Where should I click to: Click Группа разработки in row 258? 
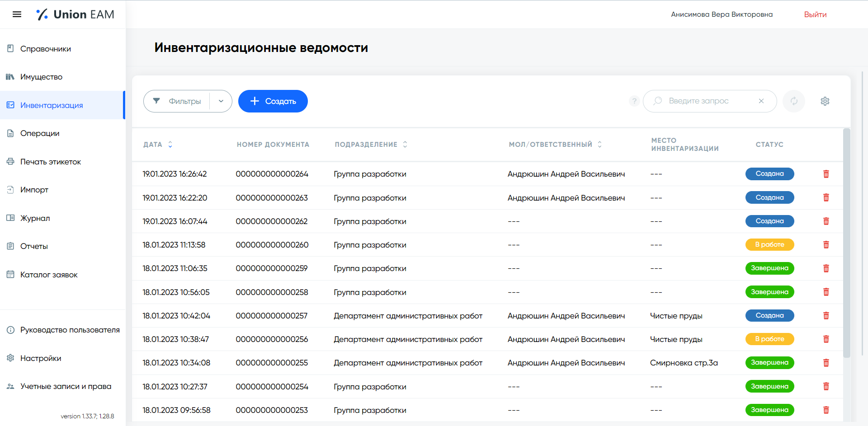tap(370, 292)
